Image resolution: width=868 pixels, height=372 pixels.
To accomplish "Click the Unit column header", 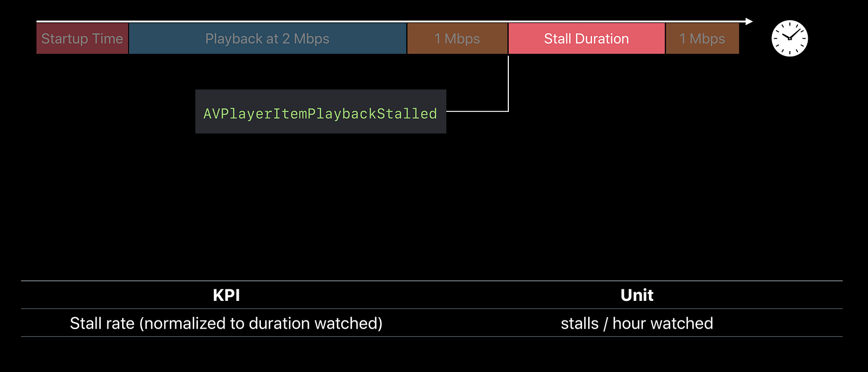I will point(637,295).
